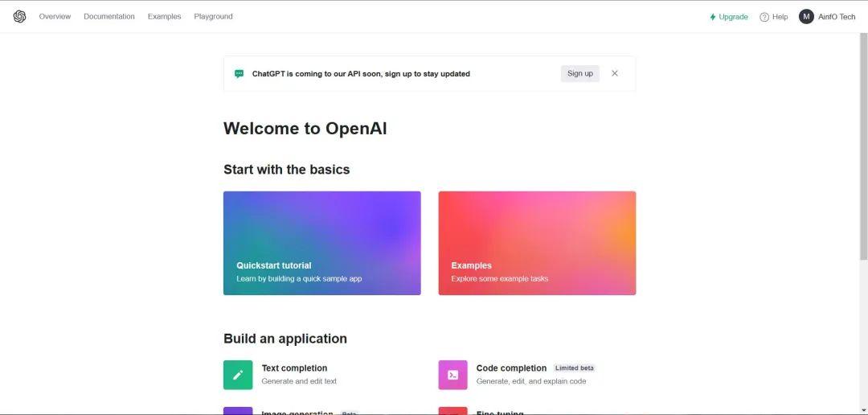Click the Upgrade lightning bolt icon

pos(713,17)
